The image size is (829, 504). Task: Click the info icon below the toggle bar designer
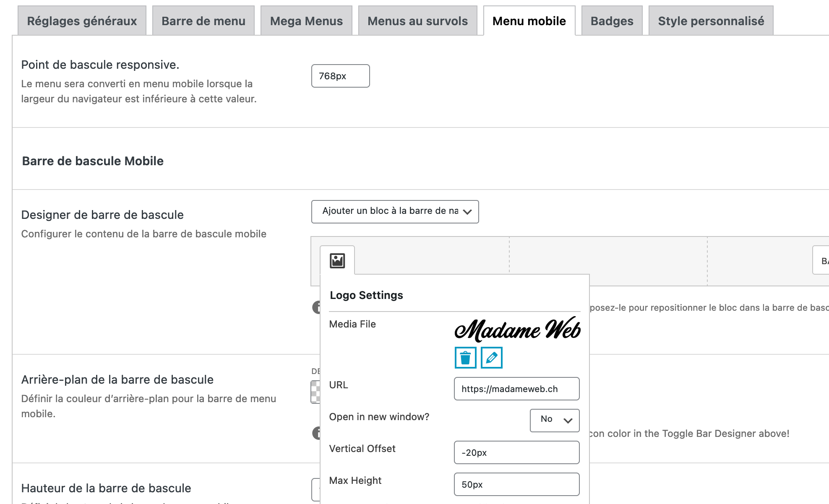[x=316, y=307]
